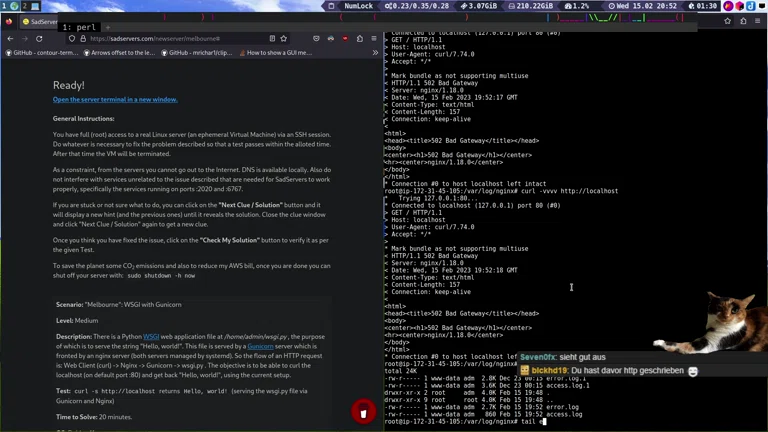The image size is (768, 432).
Task: Click the browser back arrow
Action: tap(10, 39)
